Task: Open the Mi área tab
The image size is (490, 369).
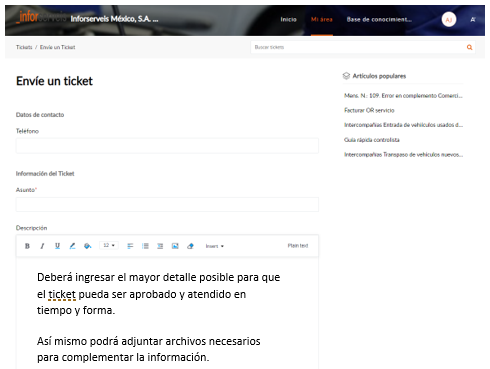Action: pyautogui.click(x=322, y=19)
